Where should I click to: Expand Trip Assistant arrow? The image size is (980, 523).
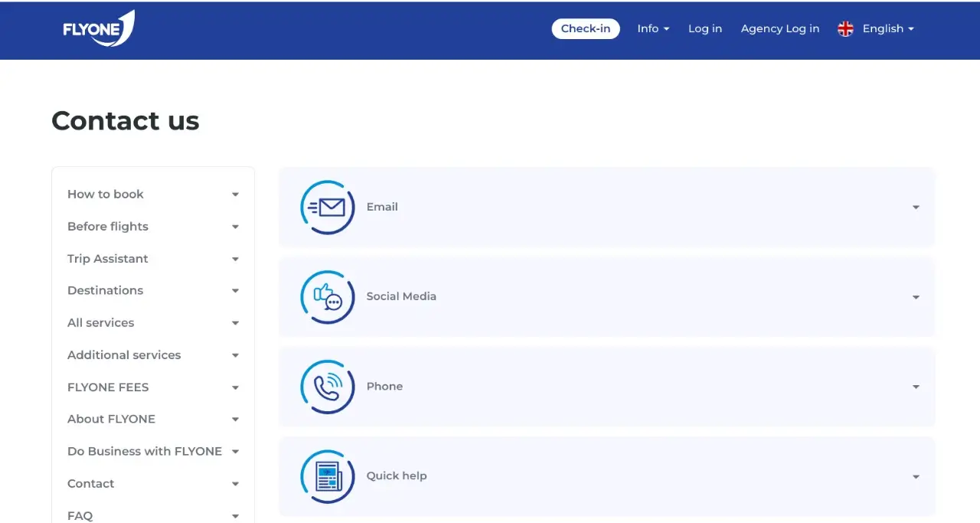(x=235, y=259)
